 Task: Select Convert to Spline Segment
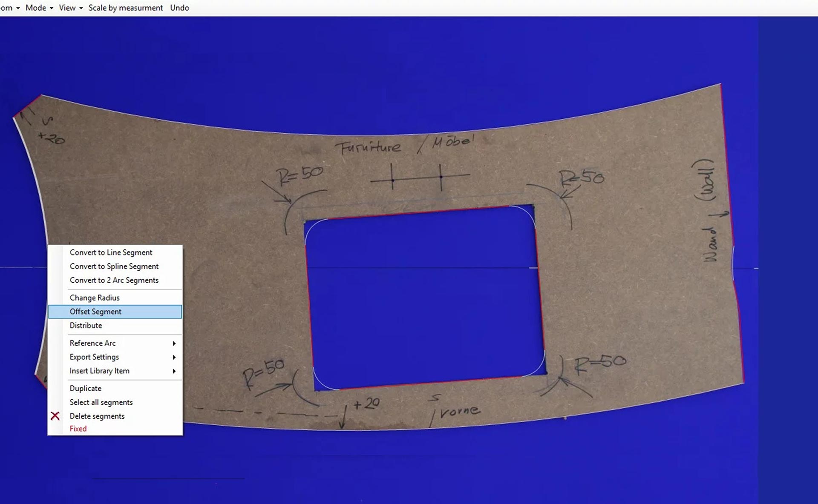[x=114, y=266]
